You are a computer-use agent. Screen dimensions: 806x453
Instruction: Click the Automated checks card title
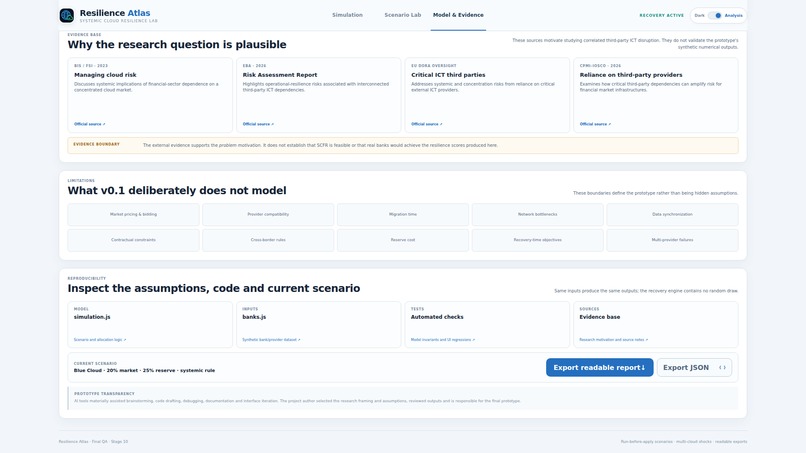pos(437,317)
